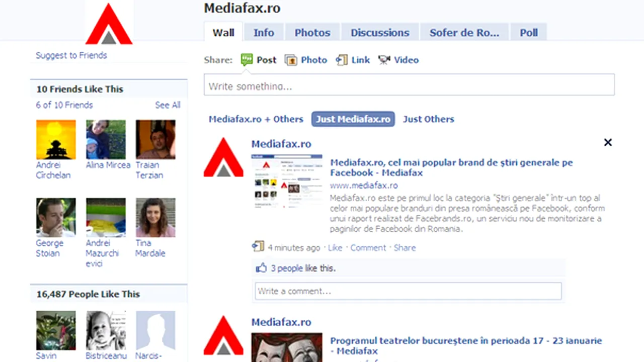Viewport: 644px width, 362px height.
Task: Open headline about most popular news brand
Action: click(x=451, y=167)
